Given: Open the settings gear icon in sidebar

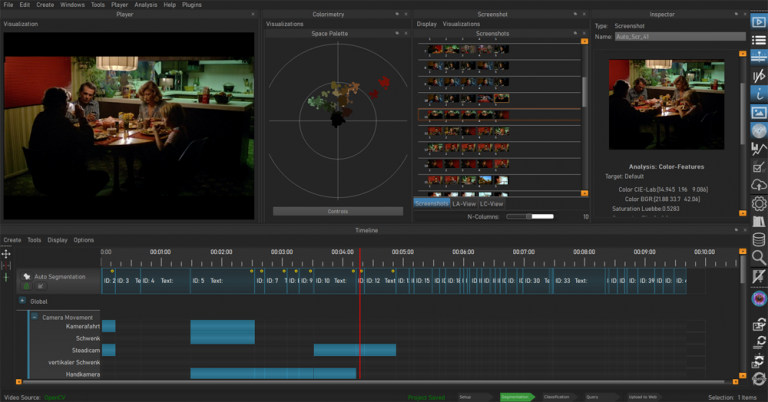Looking at the screenshot, I should pos(758,204).
